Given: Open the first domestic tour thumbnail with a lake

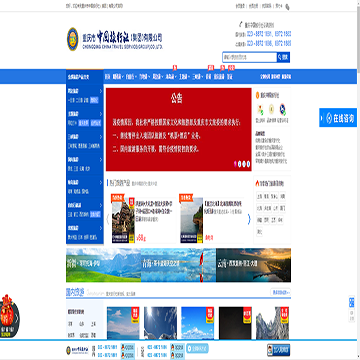Looking at the screenshot, I should pos(123,323).
